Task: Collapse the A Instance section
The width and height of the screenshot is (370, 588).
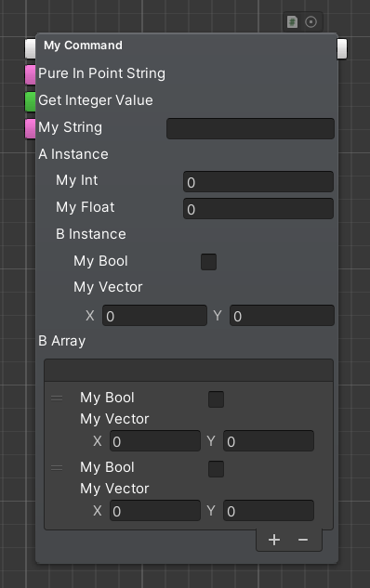Action: tap(73, 154)
